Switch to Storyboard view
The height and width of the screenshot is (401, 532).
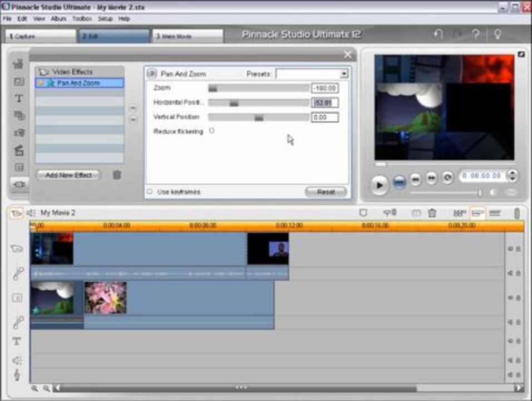coord(460,213)
